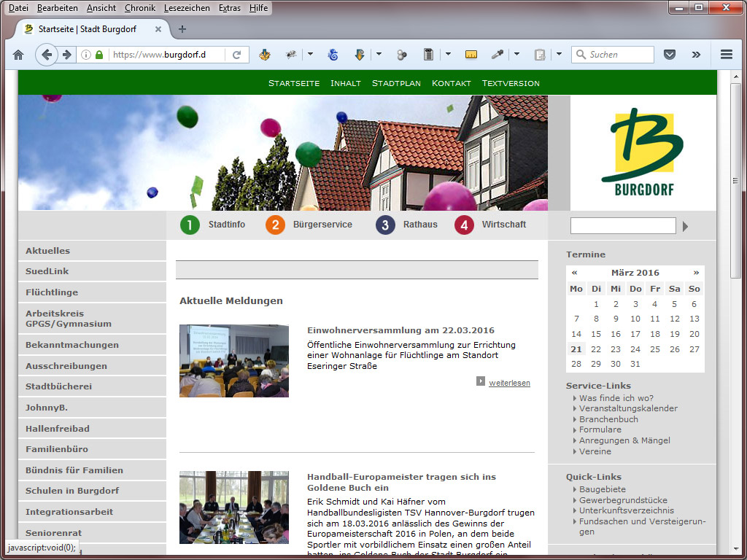Screen dimensions: 747x560
Task: Open the Hilfe menu
Action: click(259, 8)
